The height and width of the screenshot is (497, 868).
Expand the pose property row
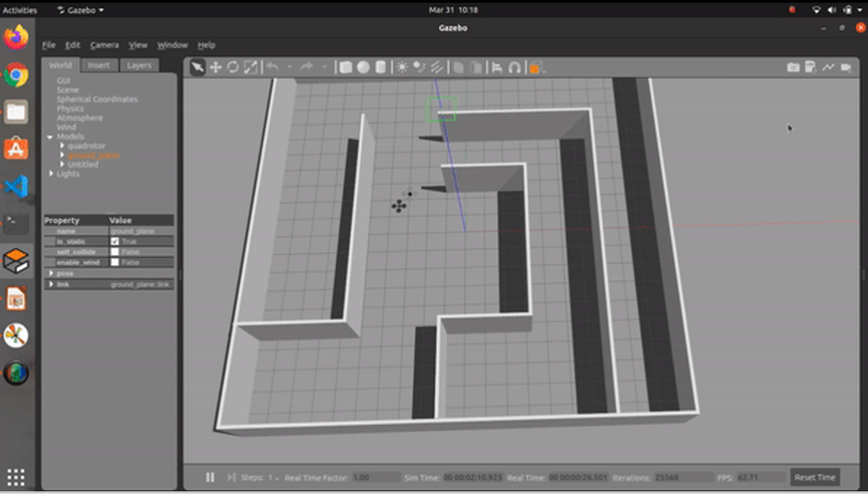(x=51, y=273)
